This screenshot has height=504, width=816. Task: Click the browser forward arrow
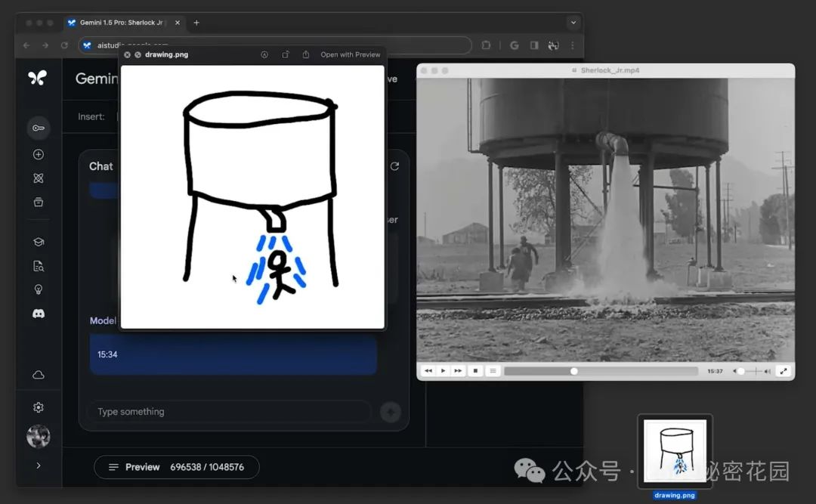(45, 45)
